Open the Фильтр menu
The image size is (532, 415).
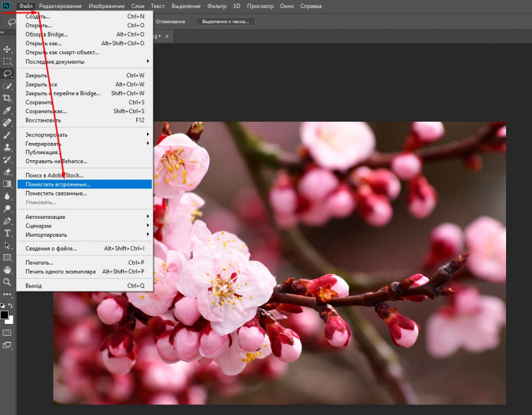click(x=217, y=6)
